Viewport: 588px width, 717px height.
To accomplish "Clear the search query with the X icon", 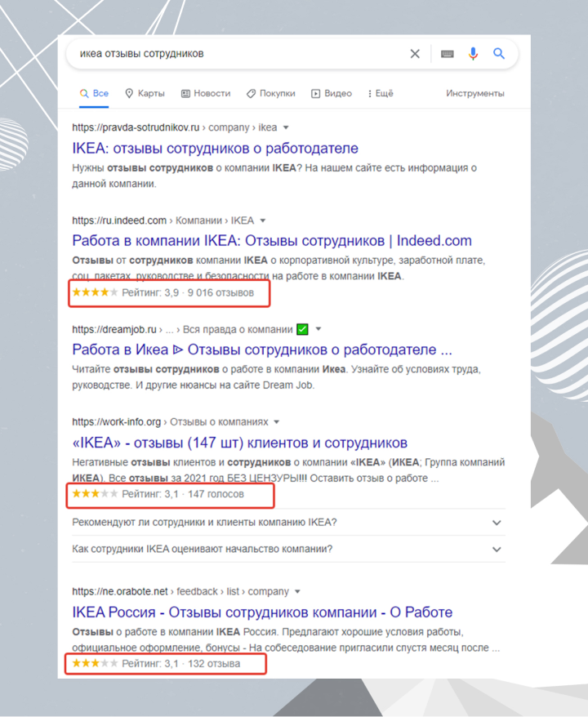I will coord(415,54).
